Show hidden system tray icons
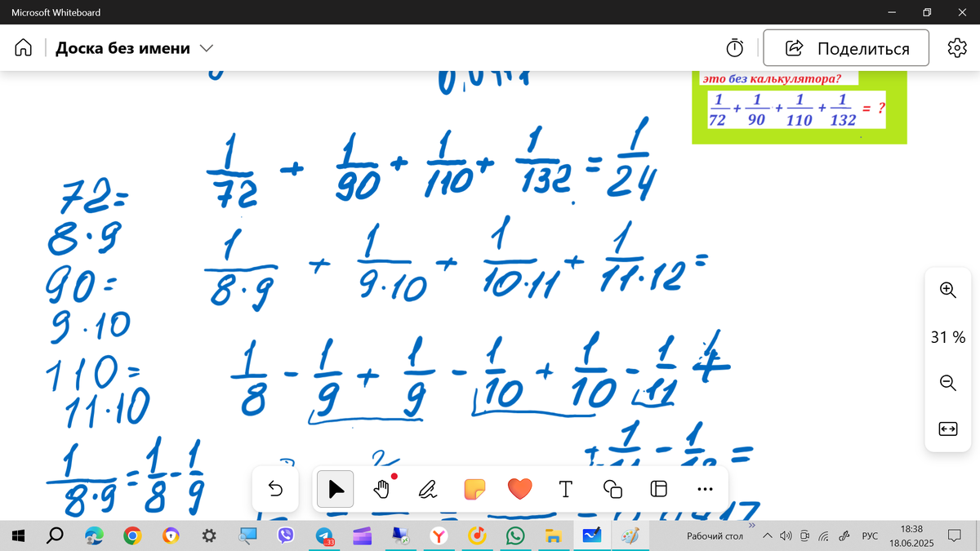The height and width of the screenshot is (551, 980). (767, 536)
